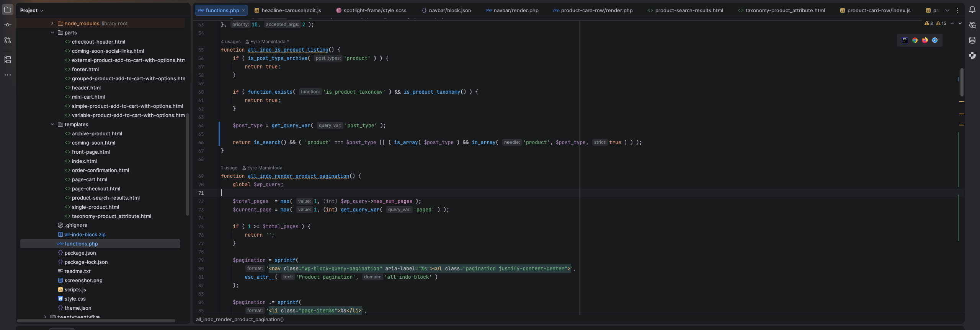Open the file in Chrome

915,40
